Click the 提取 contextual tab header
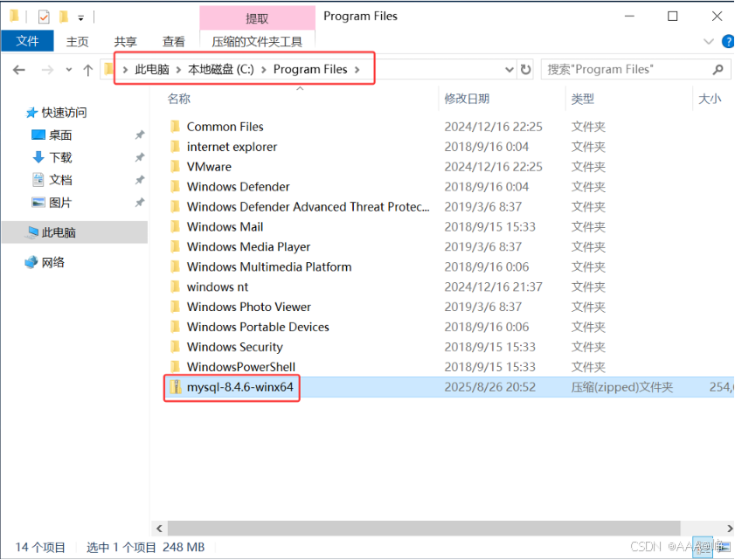Viewport: 735px width, 560px height. coord(257,18)
